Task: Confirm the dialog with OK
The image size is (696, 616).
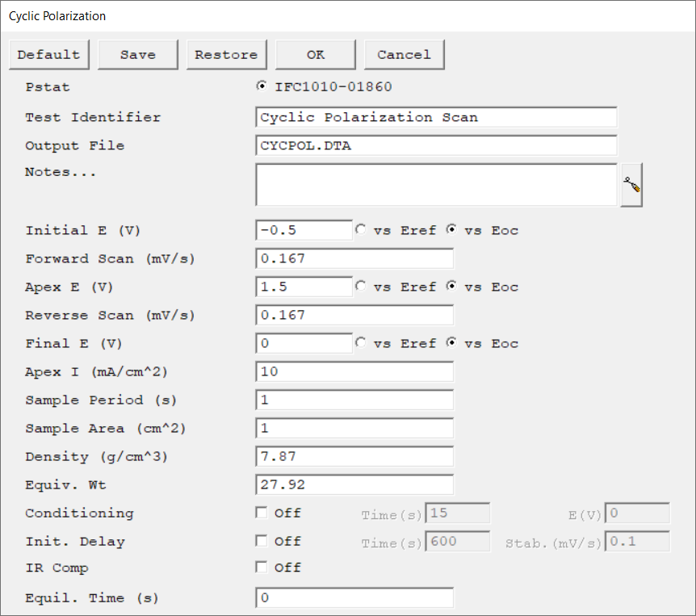Action: tap(316, 55)
